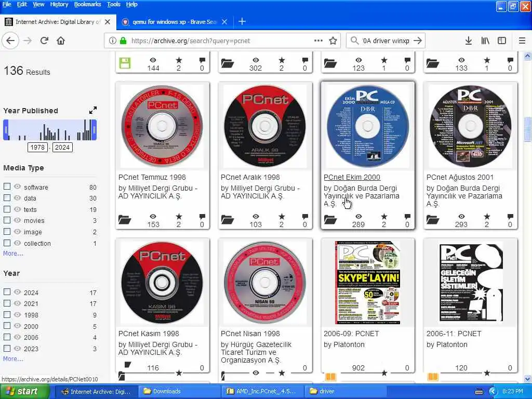This screenshot has height=399, width=532.
Task: Click left handle of year range slider
Action: pyautogui.click(x=6, y=130)
